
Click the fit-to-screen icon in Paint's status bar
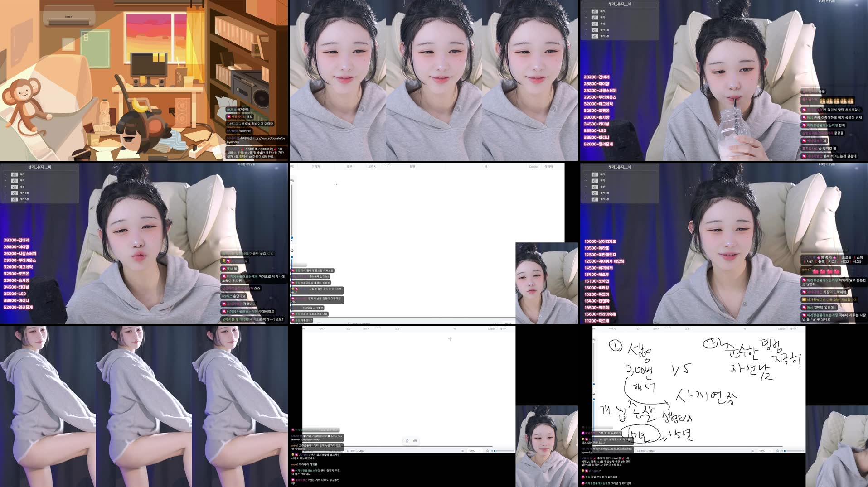point(463,451)
